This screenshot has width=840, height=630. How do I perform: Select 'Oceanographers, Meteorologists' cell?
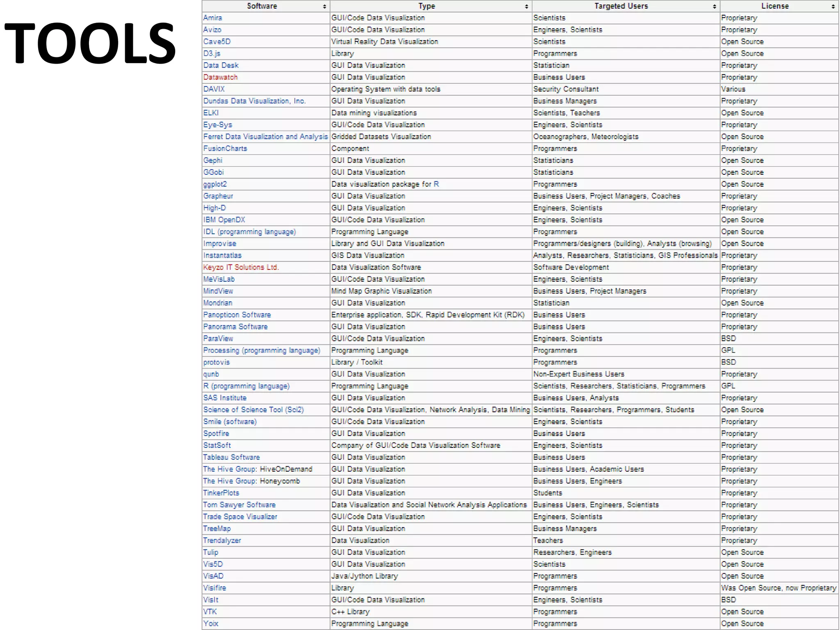(626, 137)
